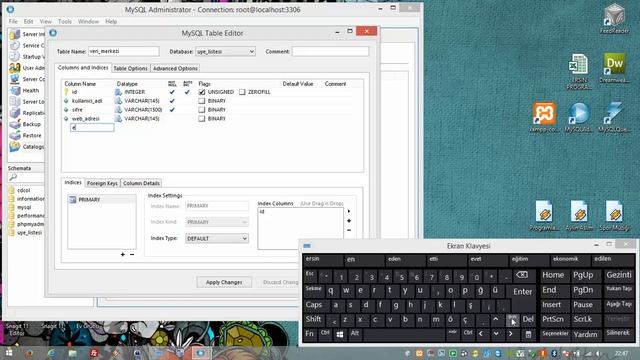Viewport: 640px width, 360px height.
Task: Click Caps key on on-screen keyboard
Action: coord(314,305)
